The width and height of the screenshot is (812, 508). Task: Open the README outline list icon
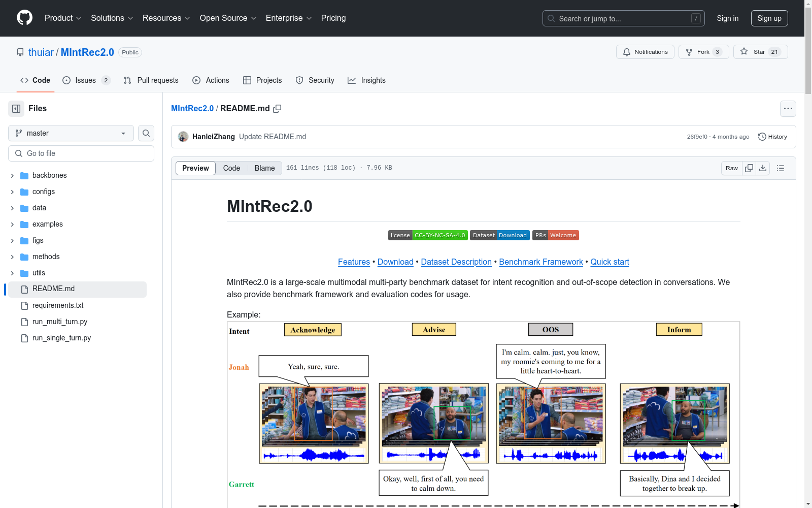pos(781,168)
